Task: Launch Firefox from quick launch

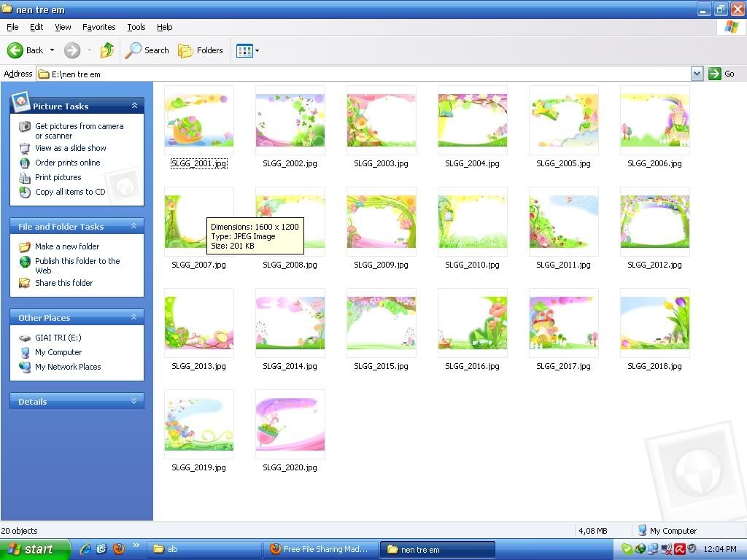Action: [x=119, y=549]
